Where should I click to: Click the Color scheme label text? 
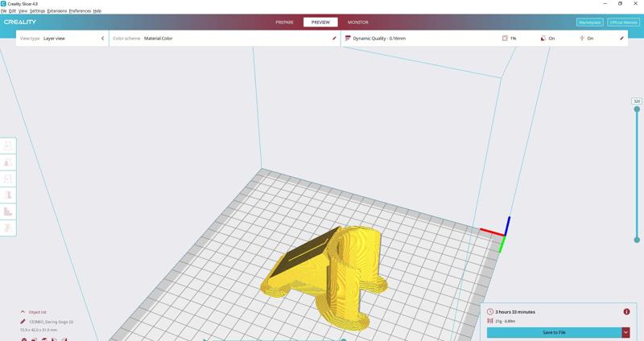tap(126, 38)
